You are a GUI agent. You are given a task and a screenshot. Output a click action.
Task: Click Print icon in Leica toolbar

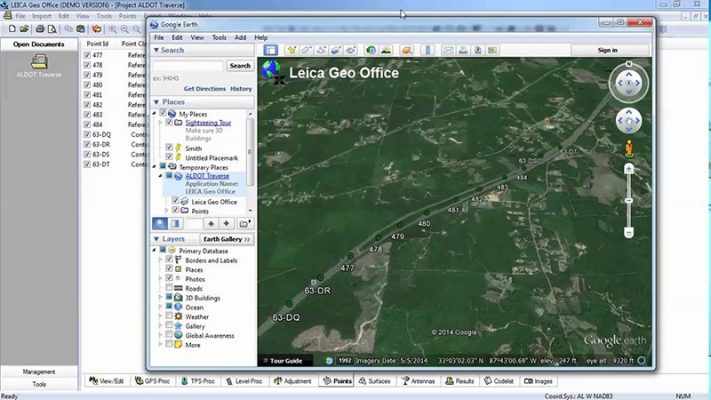40,29
